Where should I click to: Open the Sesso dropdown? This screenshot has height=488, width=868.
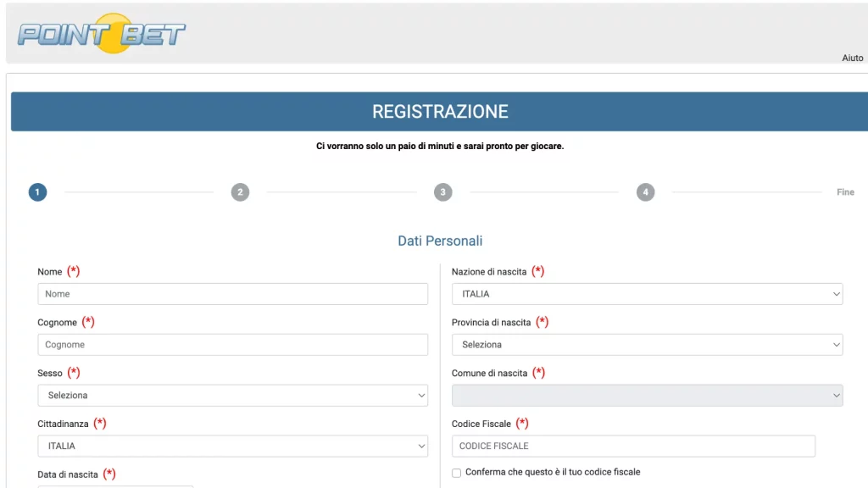coord(232,396)
